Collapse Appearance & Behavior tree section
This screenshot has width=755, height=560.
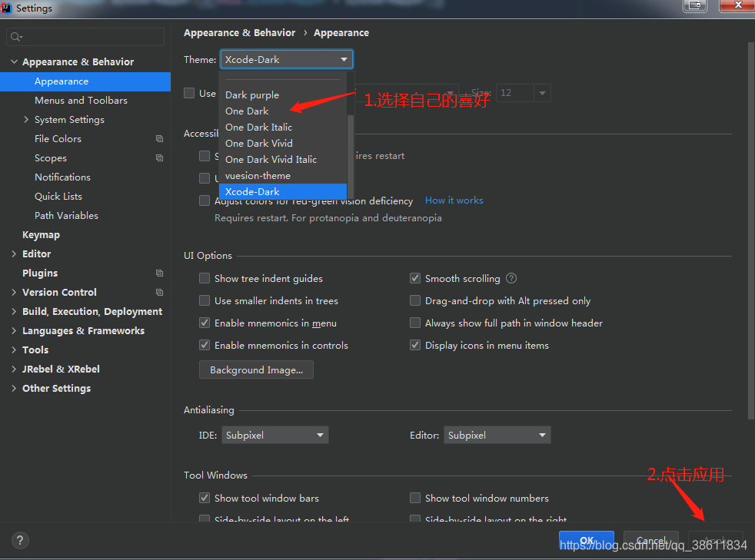point(14,62)
